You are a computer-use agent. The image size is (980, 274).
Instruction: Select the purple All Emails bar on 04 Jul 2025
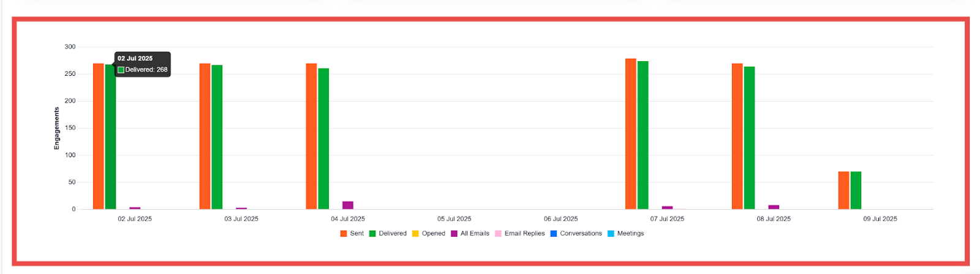point(348,206)
